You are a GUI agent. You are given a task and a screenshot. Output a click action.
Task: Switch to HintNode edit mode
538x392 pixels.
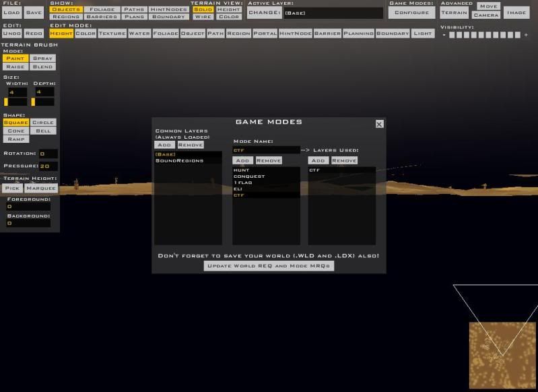pos(296,33)
